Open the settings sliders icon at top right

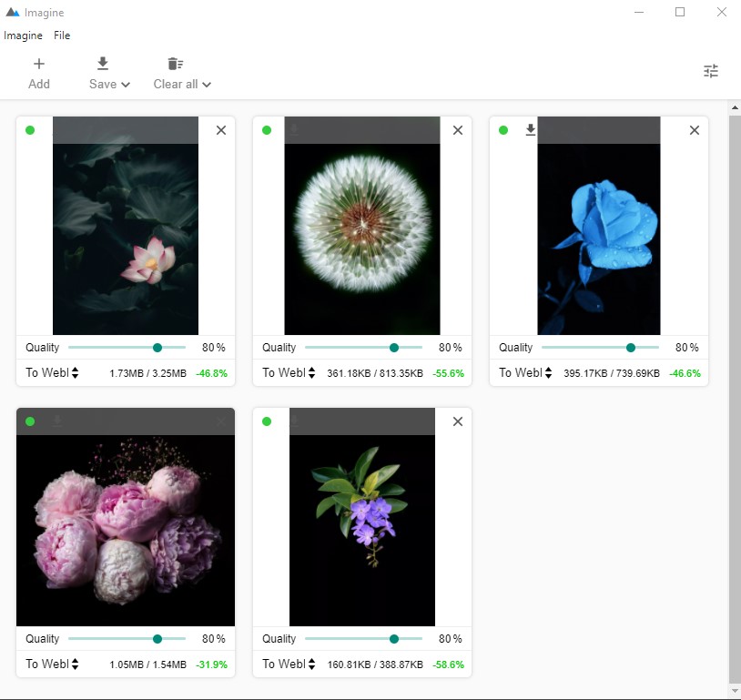pyautogui.click(x=711, y=71)
